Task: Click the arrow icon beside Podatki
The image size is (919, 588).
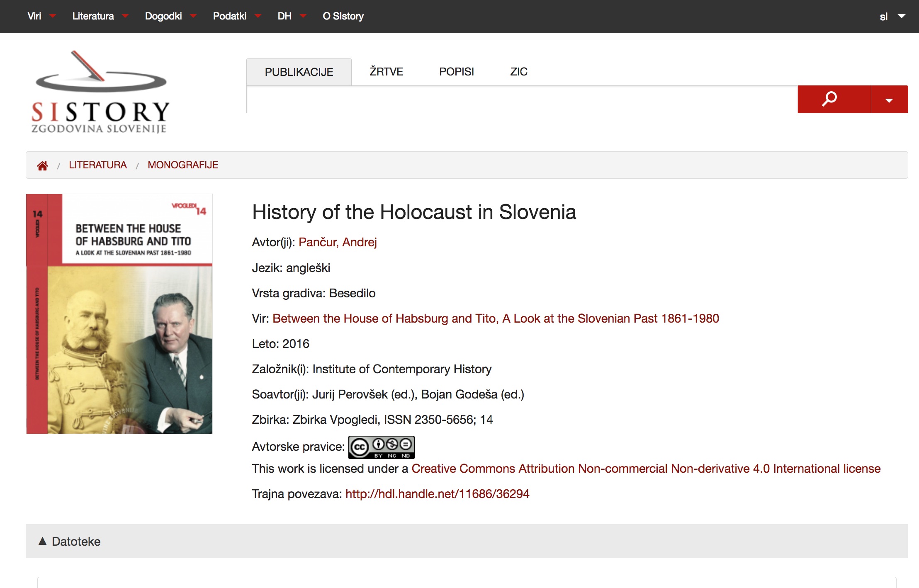Action: [x=258, y=16]
